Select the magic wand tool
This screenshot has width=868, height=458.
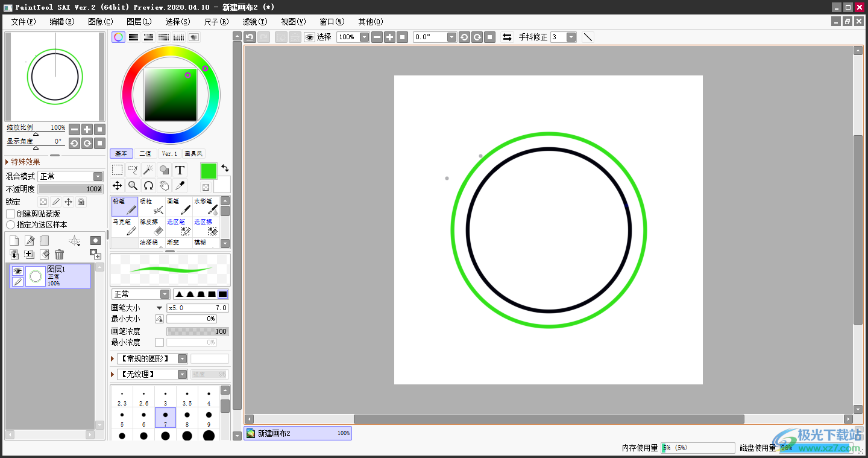point(148,170)
